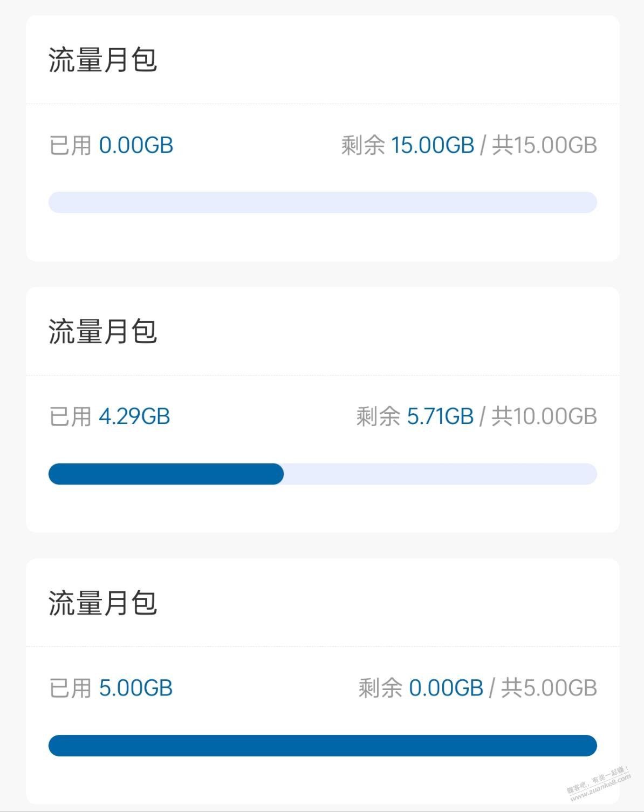
Task: Open the second 流量月包 card title
Action: pyautogui.click(x=102, y=331)
